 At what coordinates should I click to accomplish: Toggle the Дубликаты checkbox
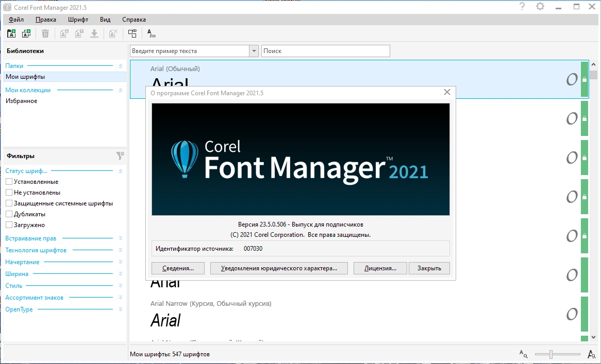[x=9, y=214]
